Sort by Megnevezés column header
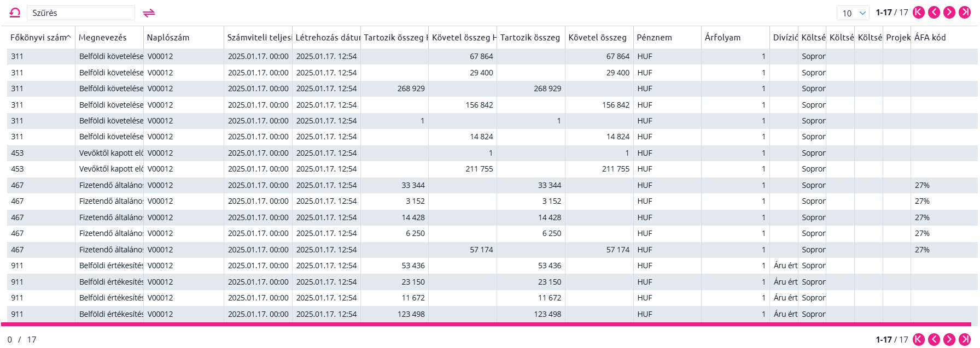The image size is (980, 348). [109, 38]
